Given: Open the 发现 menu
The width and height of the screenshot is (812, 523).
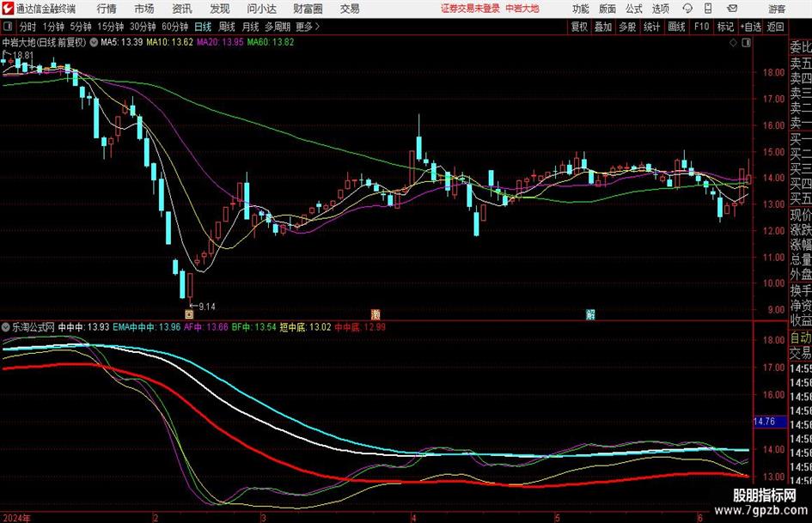Looking at the screenshot, I should click(220, 9).
